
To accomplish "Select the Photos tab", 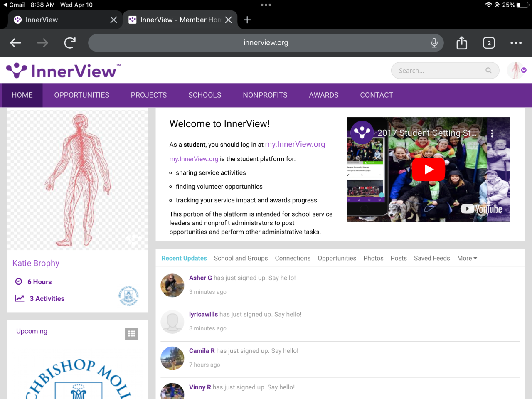I will pos(373,258).
